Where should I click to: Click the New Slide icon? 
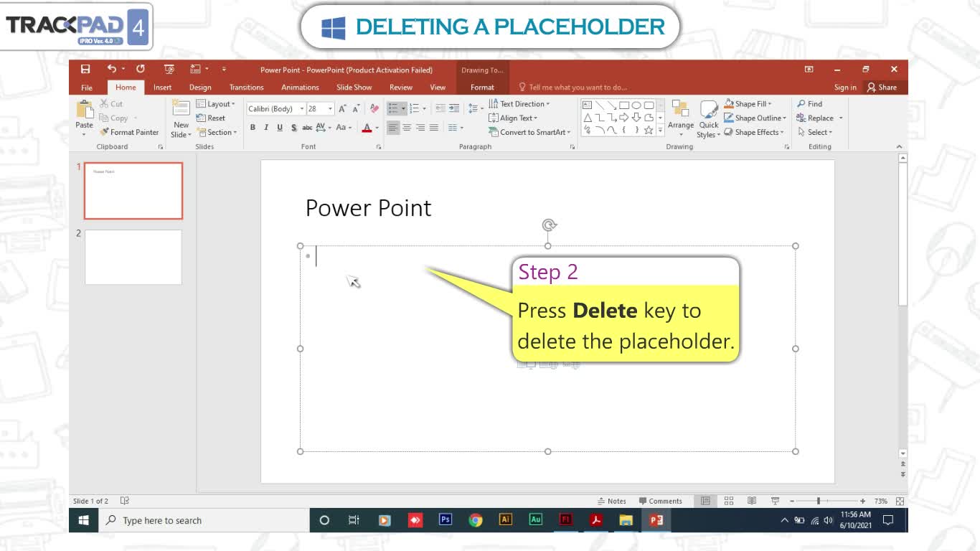(x=182, y=108)
